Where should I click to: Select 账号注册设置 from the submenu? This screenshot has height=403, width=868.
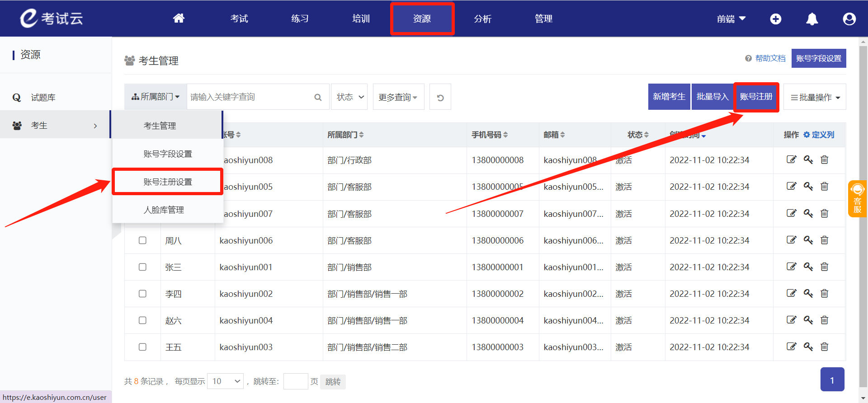click(x=168, y=182)
